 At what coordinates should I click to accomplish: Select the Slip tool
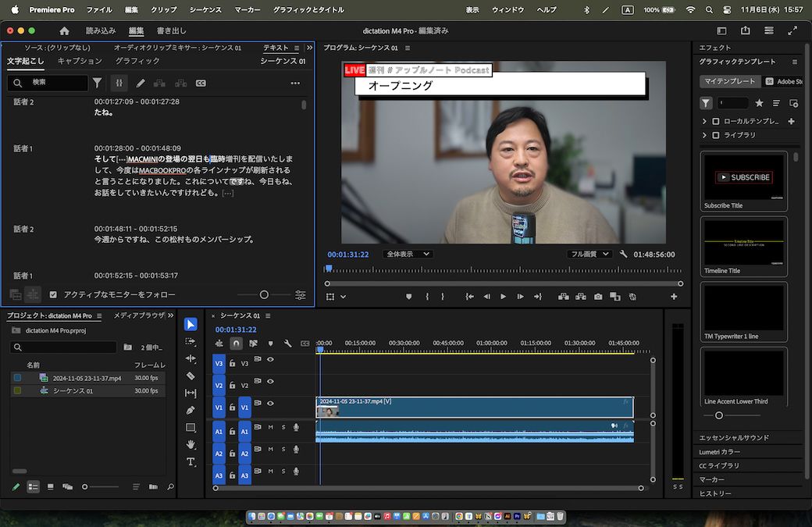click(191, 393)
